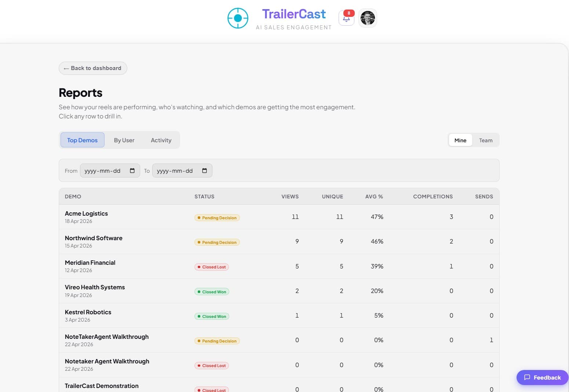Select the Team view toggle
Image resolution: width=569 pixels, height=392 pixels.
point(486,140)
